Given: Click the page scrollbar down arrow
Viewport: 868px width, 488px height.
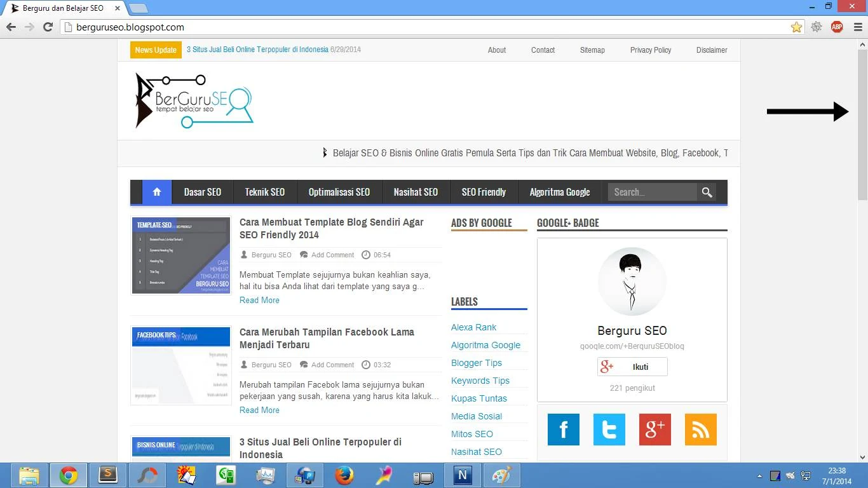Looking at the screenshot, I should [x=862, y=457].
